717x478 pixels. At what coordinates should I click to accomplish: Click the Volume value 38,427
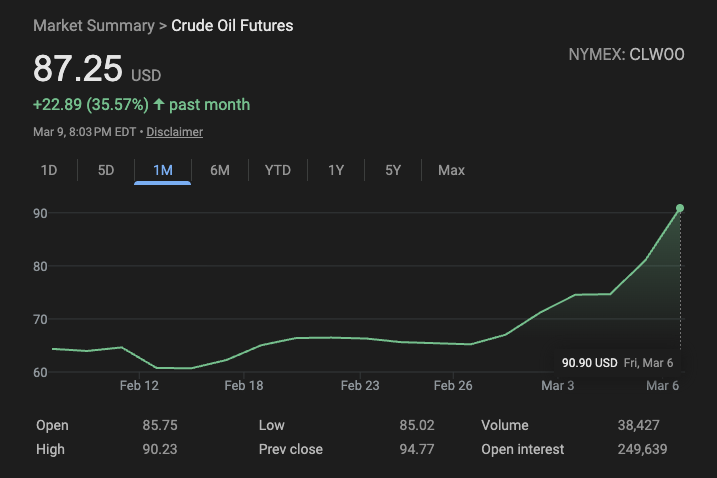tap(638, 426)
